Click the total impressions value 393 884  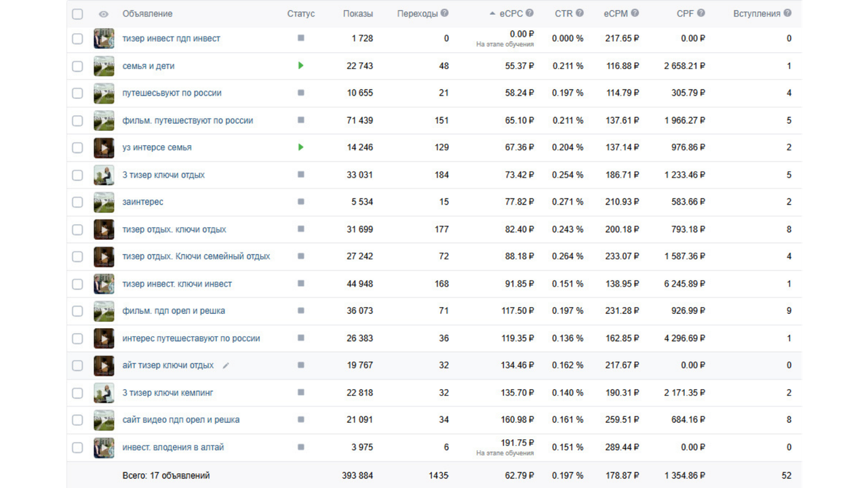coord(357,475)
